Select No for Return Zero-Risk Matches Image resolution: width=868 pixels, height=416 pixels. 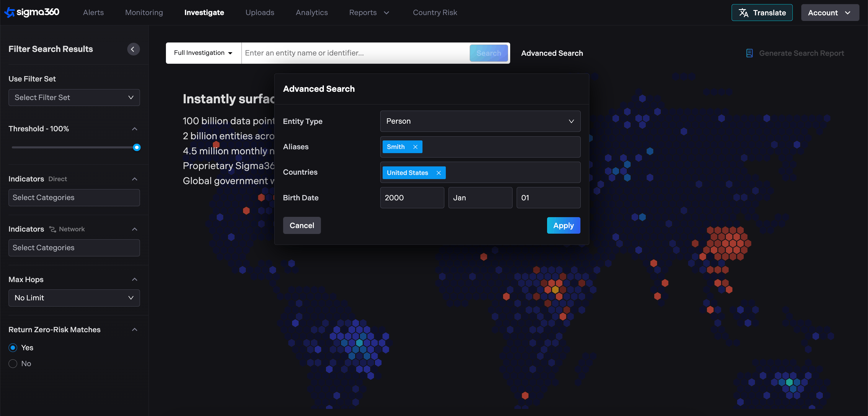13,363
